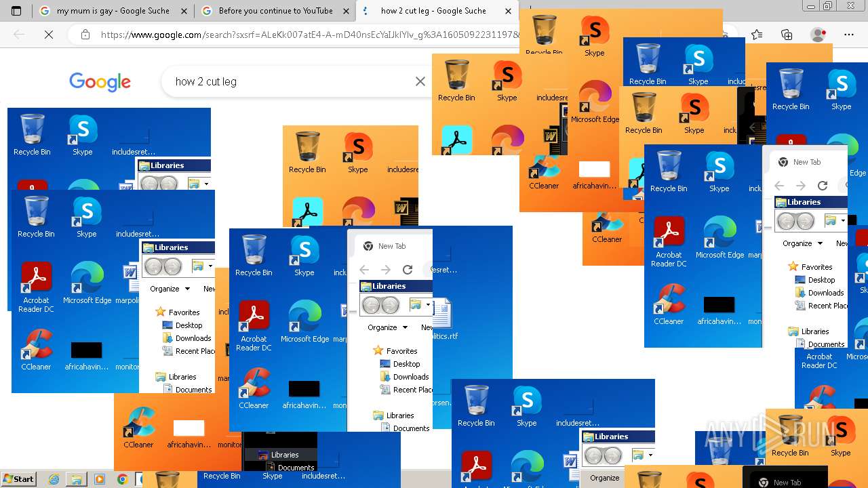Close the 'my mum is gay' tab

[x=184, y=11]
